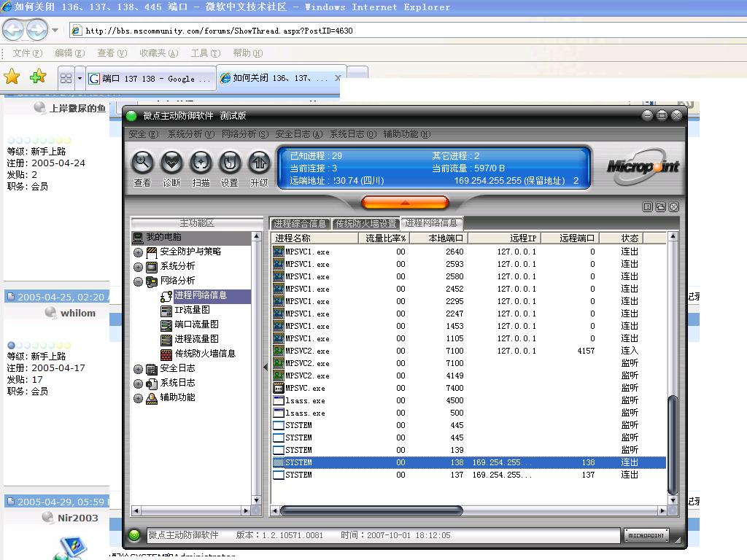Click the tree panel scroll-down arrow
The width and height of the screenshot is (747, 560).
coord(256,499)
